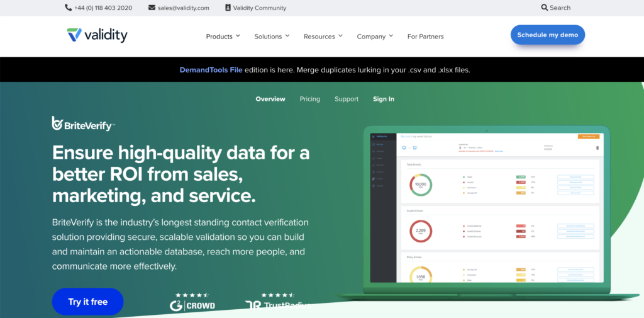Image resolution: width=644 pixels, height=318 pixels.
Task: Open the Sign In tab
Action: (383, 99)
